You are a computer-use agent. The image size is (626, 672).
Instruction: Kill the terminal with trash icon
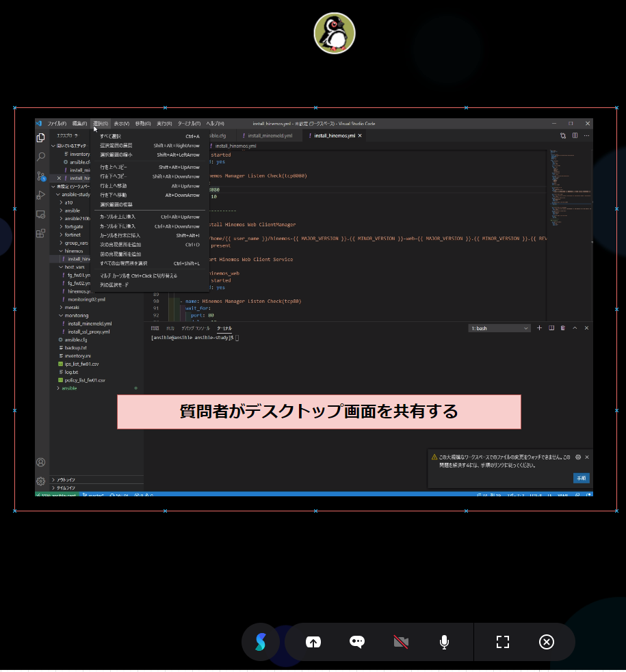pyautogui.click(x=563, y=328)
